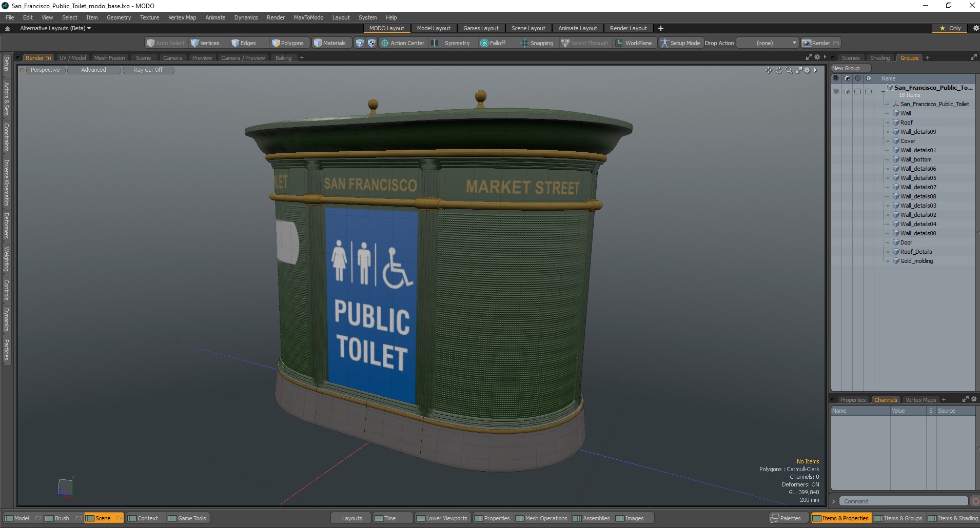Switch to the Vertex Maps tab
980x528 pixels.
pos(920,400)
